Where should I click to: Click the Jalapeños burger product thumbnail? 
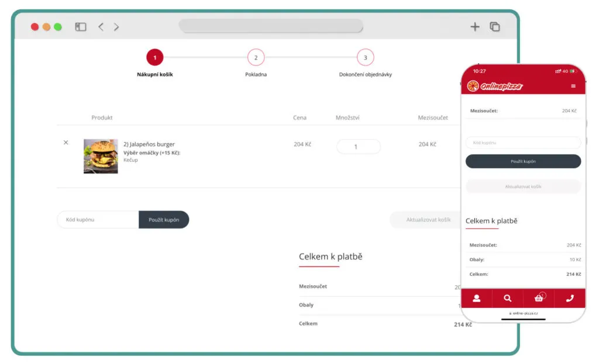pyautogui.click(x=101, y=156)
